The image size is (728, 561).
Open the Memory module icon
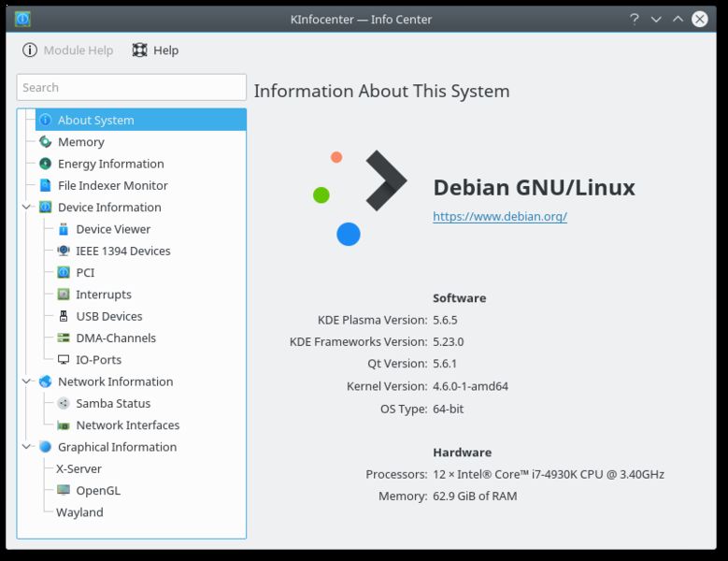click(45, 141)
